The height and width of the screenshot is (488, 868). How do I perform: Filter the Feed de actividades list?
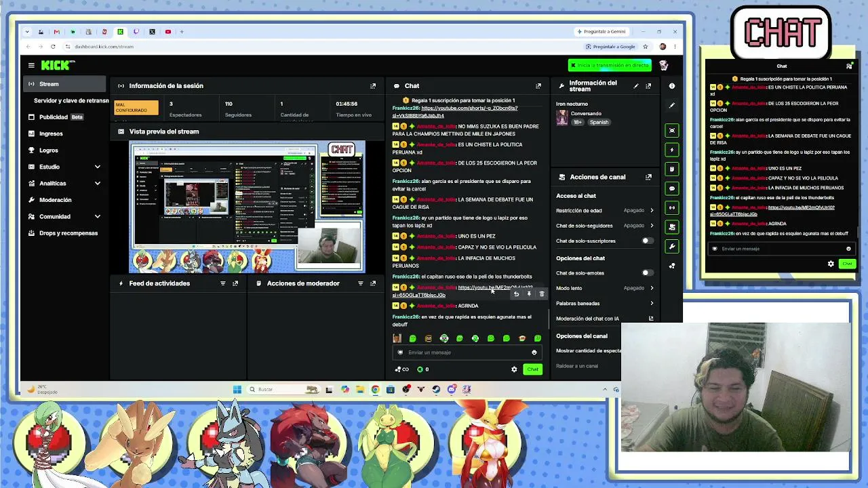coord(222,283)
